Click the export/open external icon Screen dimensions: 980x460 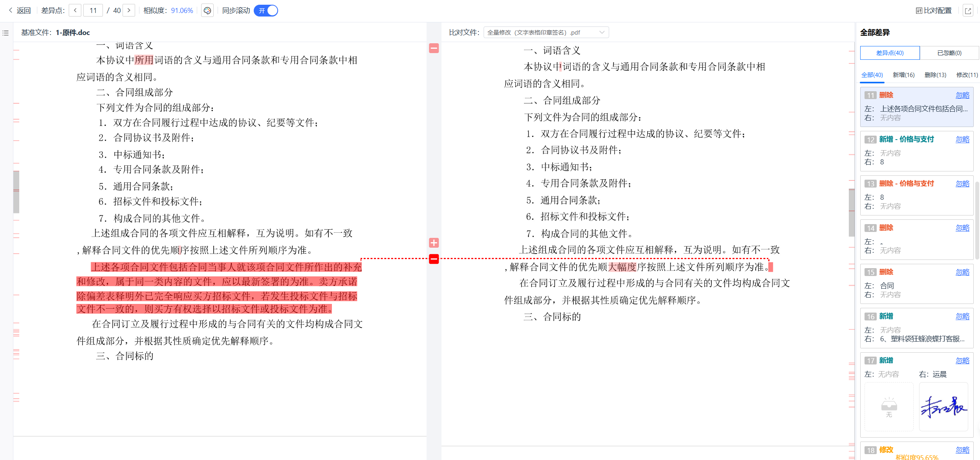click(x=968, y=11)
